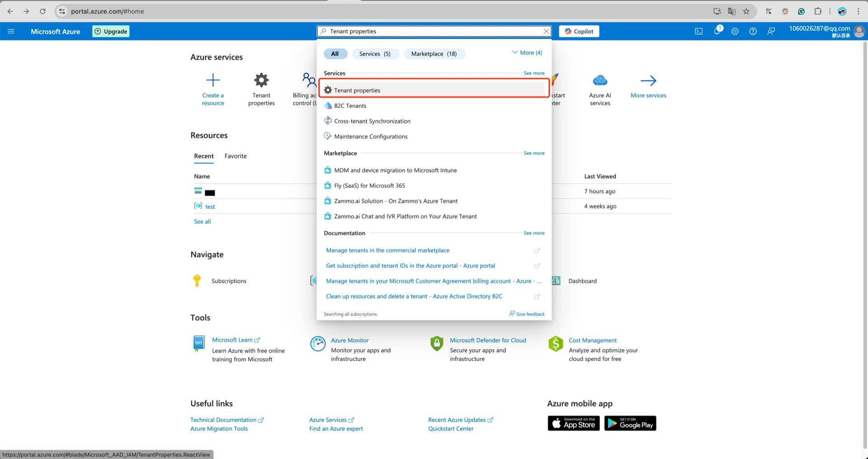Click Download on the App Store badge
The width and height of the screenshot is (868, 459).
[x=574, y=423]
